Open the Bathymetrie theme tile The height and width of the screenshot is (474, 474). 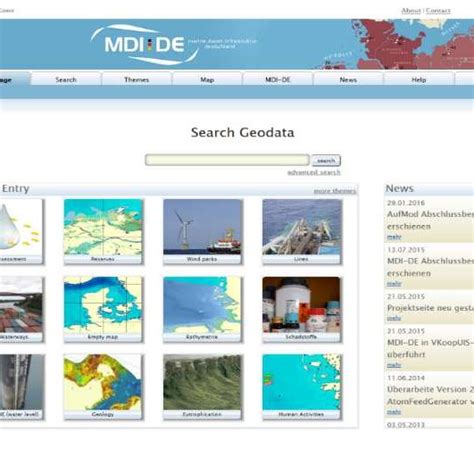(202, 309)
